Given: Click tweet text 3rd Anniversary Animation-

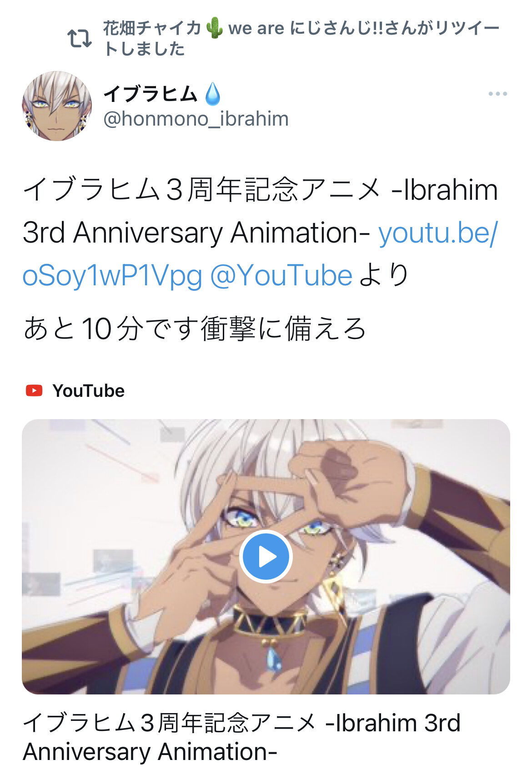Looking at the screenshot, I should tap(196, 233).
